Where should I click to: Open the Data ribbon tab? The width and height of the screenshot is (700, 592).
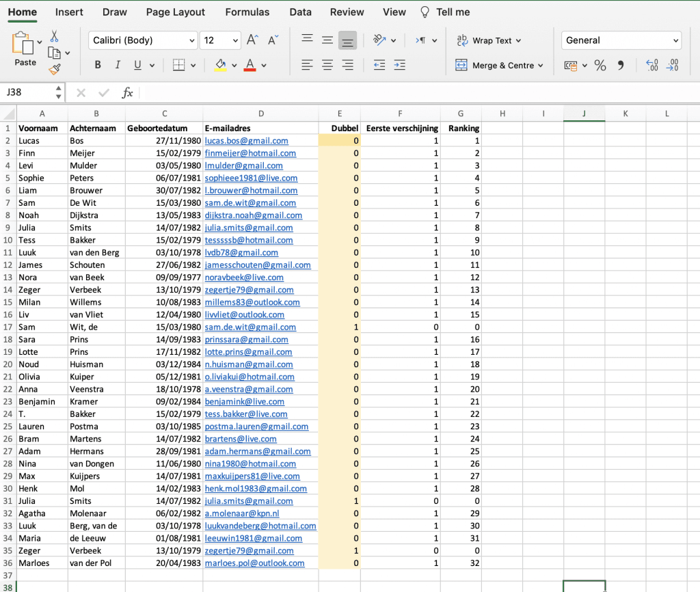300,12
